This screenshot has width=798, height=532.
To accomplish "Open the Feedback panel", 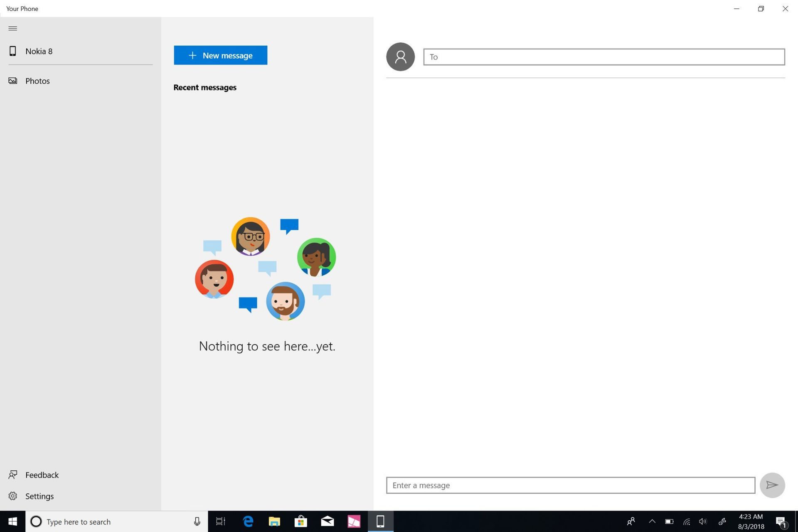I will tap(42, 475).
